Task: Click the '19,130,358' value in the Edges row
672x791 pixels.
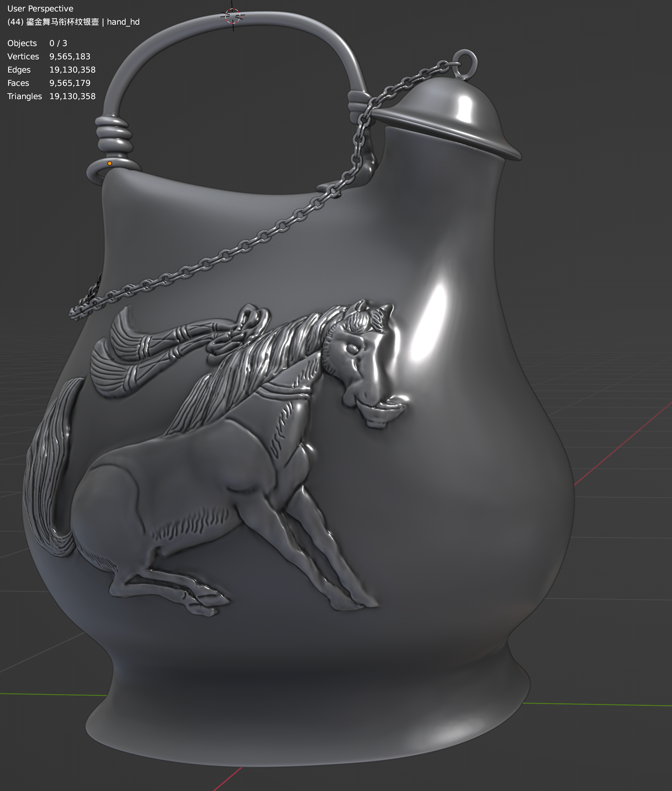Action: click(x=72, y=70)
